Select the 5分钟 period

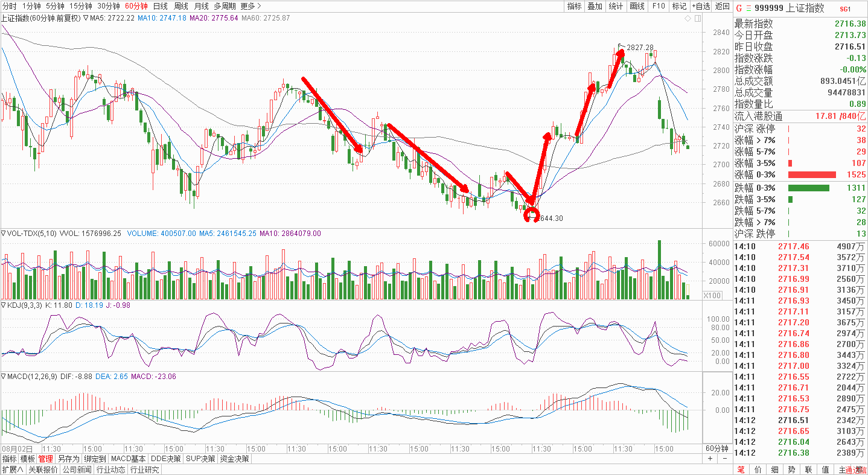(x=55, y=6)
